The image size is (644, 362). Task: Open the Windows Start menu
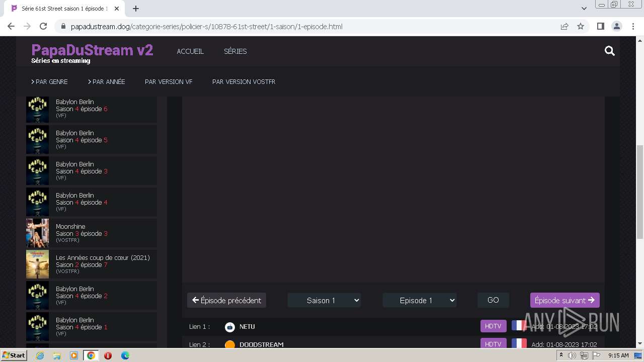(14, 355)
